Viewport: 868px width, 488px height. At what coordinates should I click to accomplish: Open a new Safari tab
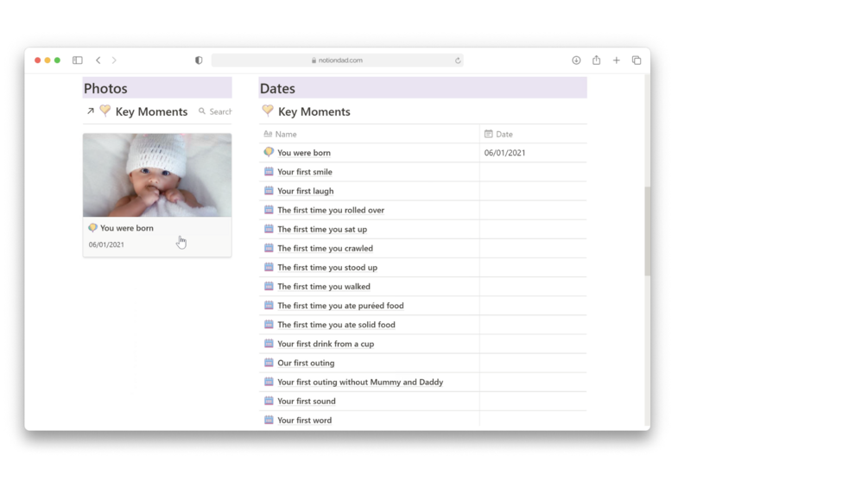click(616, 60)
